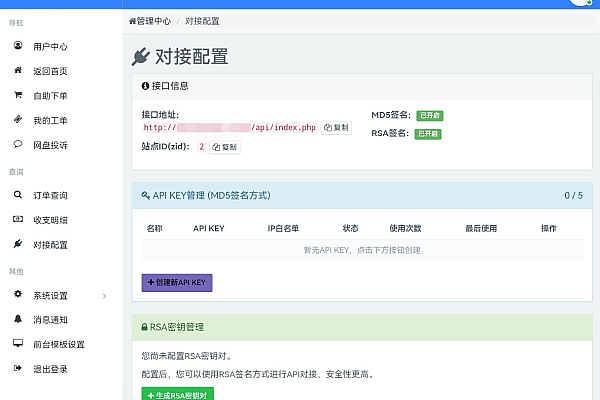Click the IP白名单 column header
The width and height of the screenshot is (600, 400).
pyautogui.click(x=283, y=229)
